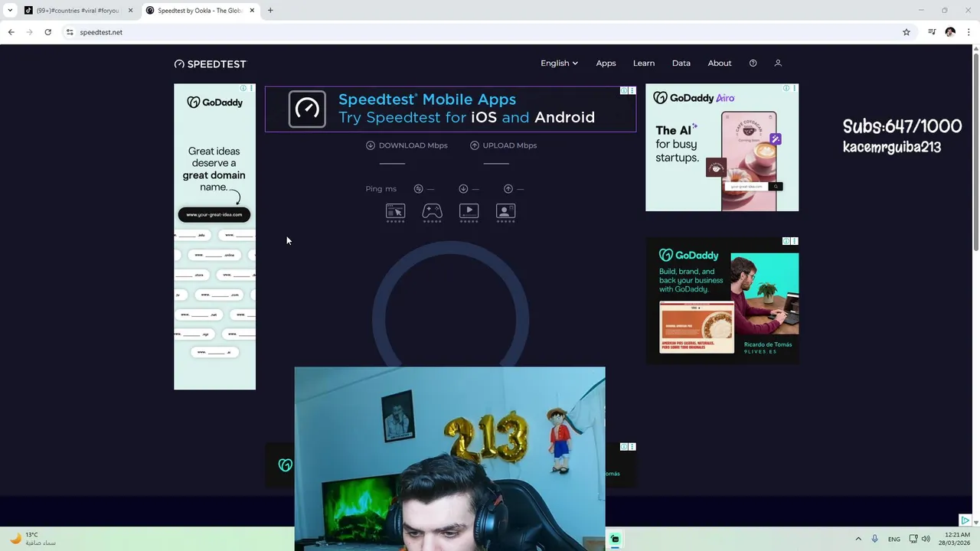Viewport: 980px width, 551px height.
Task: Close the GoDaddy Airo ad
Action: pos(794,88)
